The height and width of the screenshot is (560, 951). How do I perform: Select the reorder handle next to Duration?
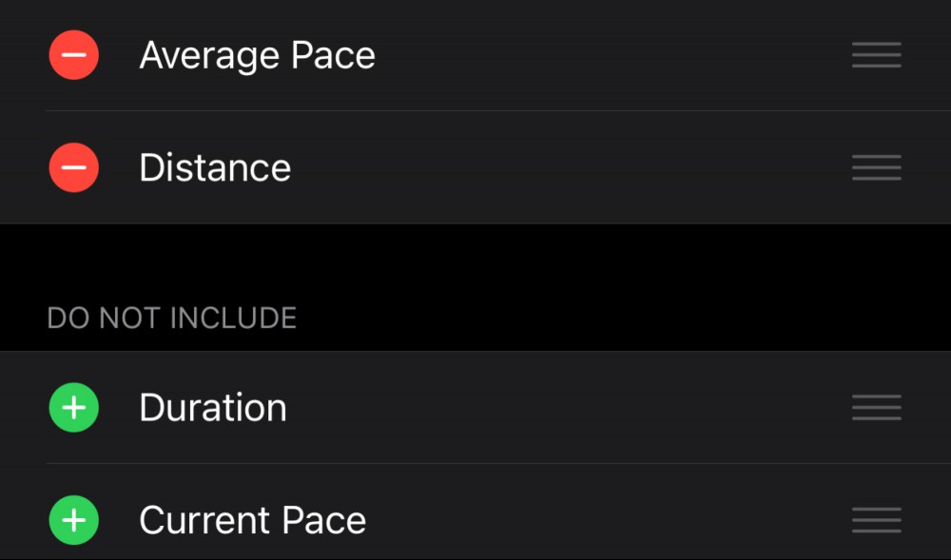pyautogui.click(x=877, y=407)
